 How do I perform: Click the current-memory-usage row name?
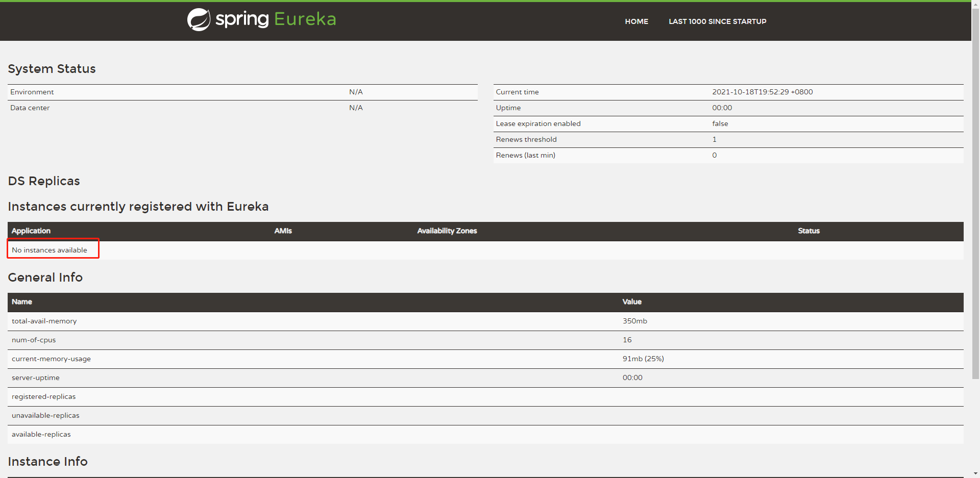click(51, 359)
